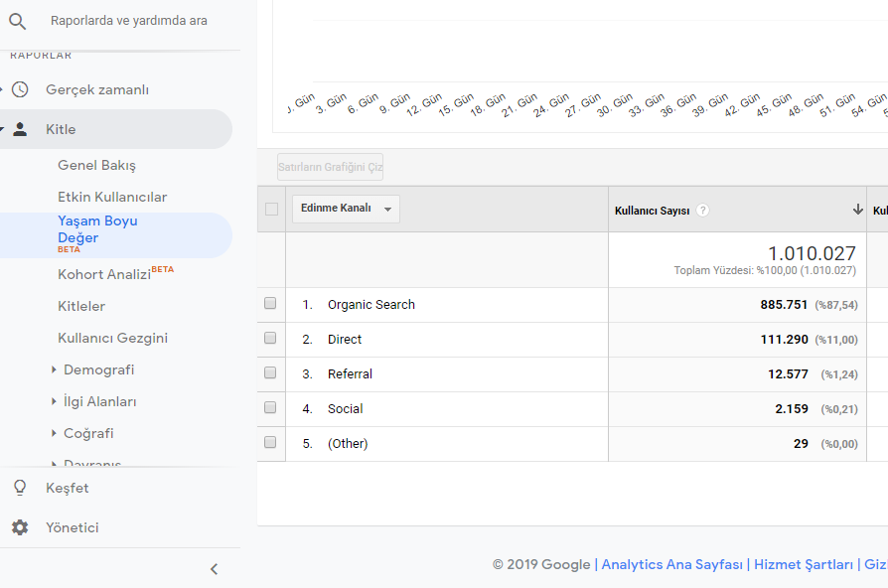Click the (Other) channel name
The image size is (888, 588).
(348, 444)
